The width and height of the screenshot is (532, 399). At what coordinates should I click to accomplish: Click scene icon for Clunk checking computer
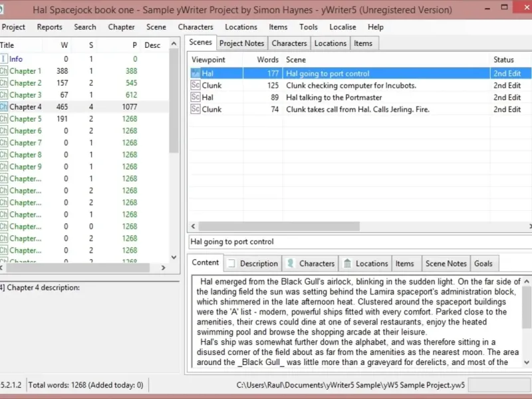[196, 85]
